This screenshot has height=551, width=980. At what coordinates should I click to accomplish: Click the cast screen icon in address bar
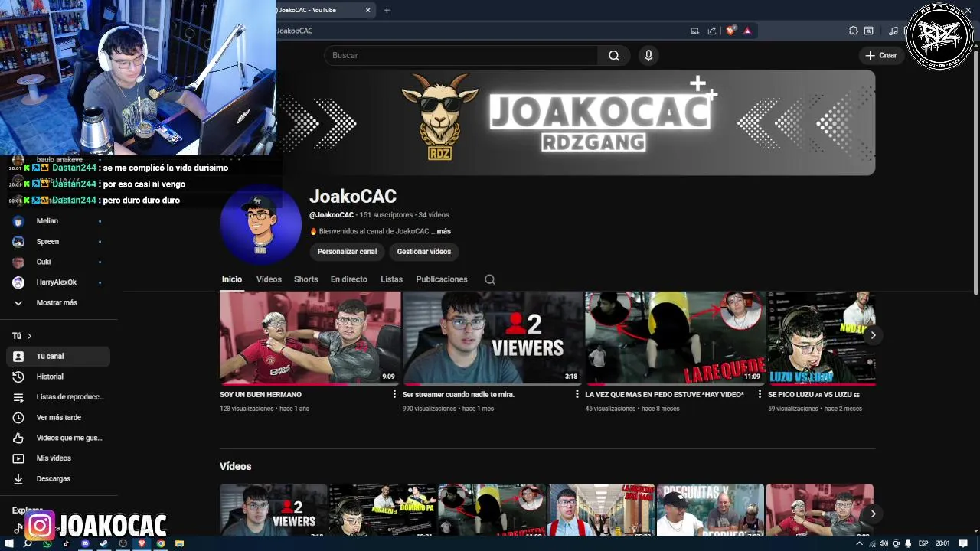coord(694,31)
